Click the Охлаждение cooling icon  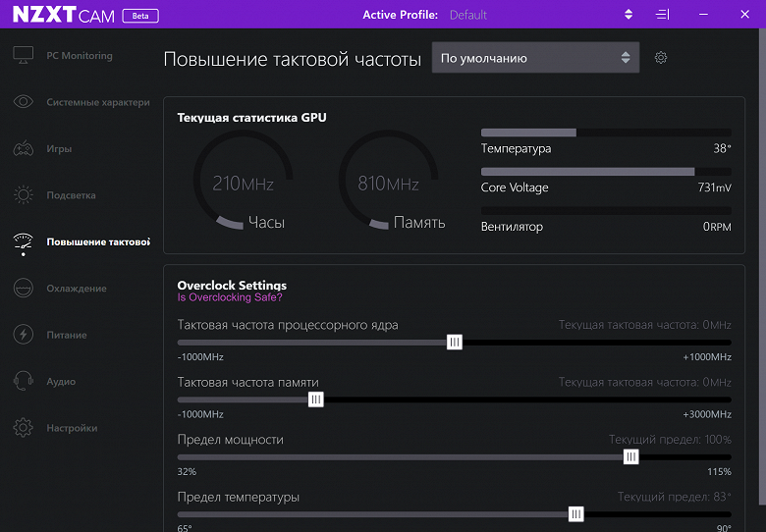click(x=24, y=289)
